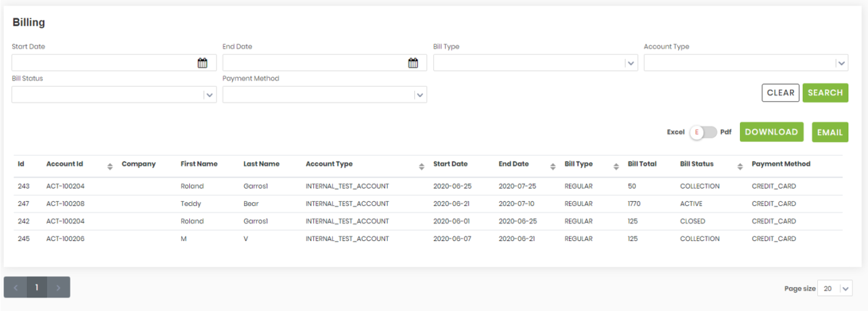Image resolution: width=868 pixels, height=311 pixels.
Task: Expand the Bill Type filter dropdown
Action: pyautogui.click(x=631, y=63)
